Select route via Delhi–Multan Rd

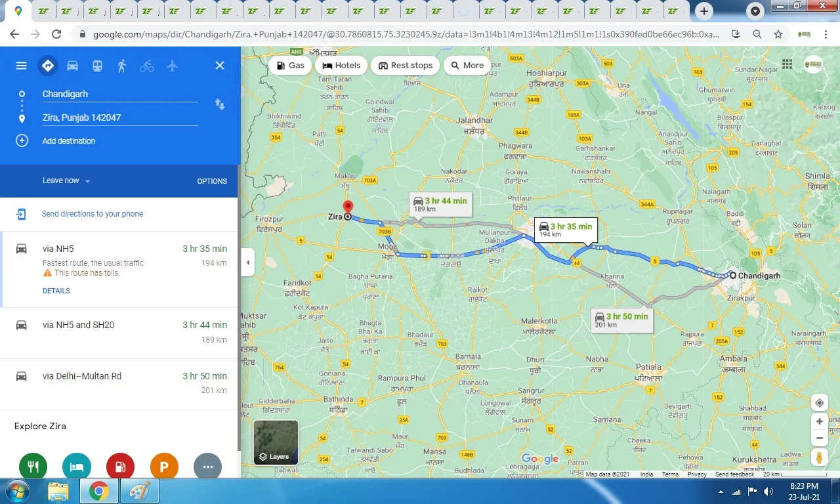pyautogui.click(x=119, y=385)
